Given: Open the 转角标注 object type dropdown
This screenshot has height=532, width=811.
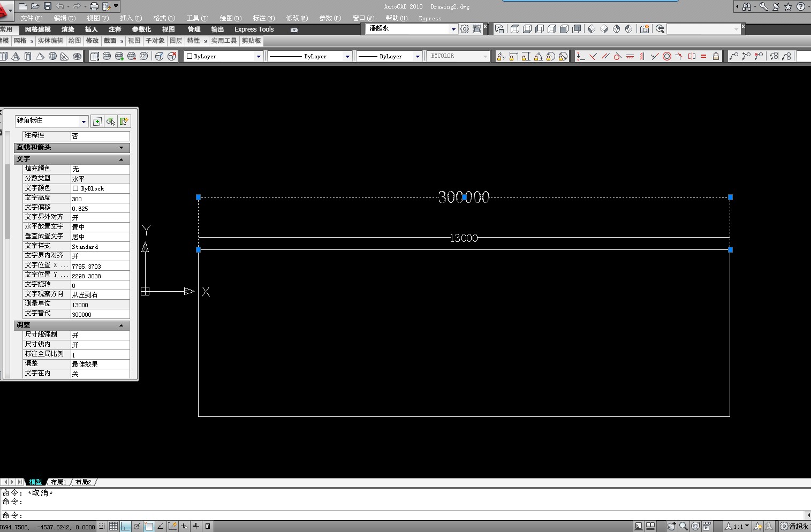Looking at the screenshot, I should [84, 121].
